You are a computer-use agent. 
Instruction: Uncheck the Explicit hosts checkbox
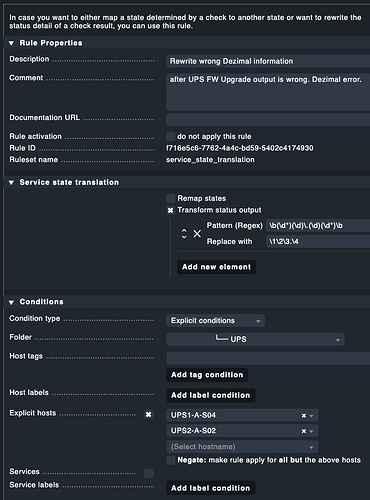(x=149, y=414)
